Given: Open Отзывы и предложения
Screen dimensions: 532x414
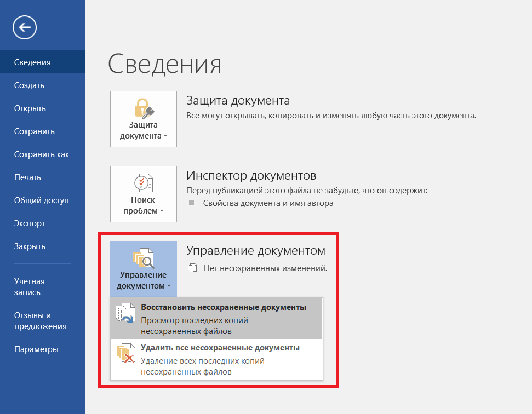Looking at the screenshot, I should click(43, 321).
